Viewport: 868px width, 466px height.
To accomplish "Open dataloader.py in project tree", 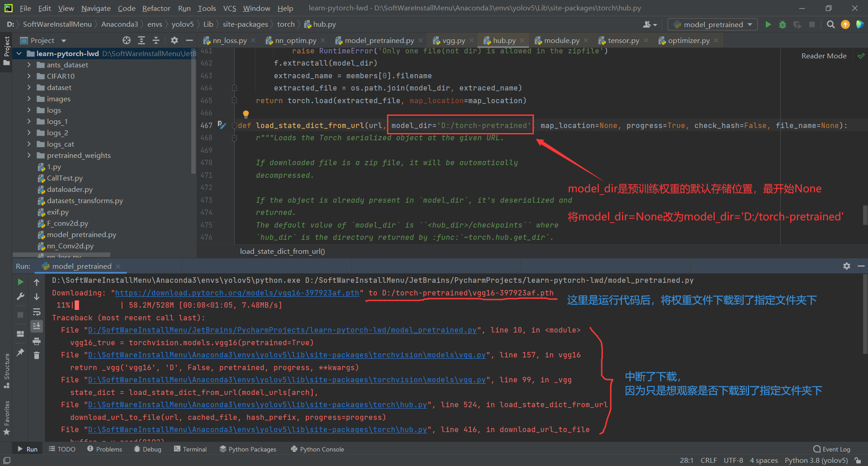I will point(70,189).
